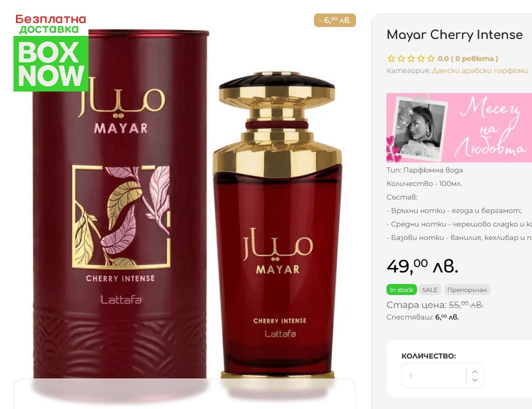Decrease quantity with the down arrow
This screenshot has width=532, height=409.
tap(475, 380)
